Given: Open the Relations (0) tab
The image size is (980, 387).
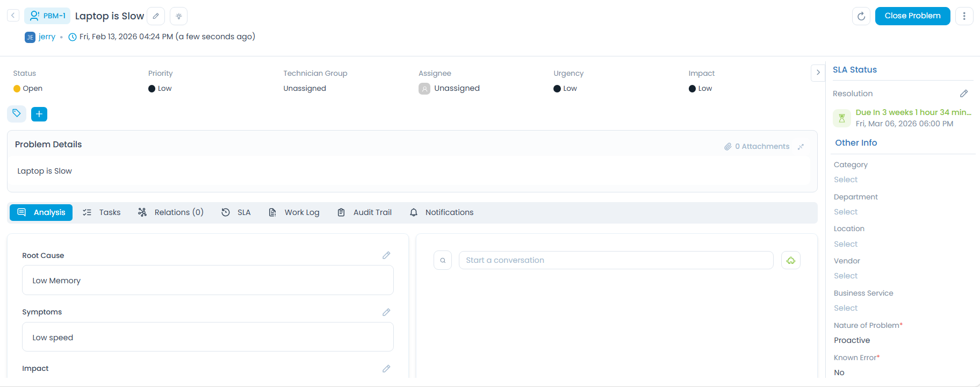Looking at the screenshot, I should (x=171, y=212).
